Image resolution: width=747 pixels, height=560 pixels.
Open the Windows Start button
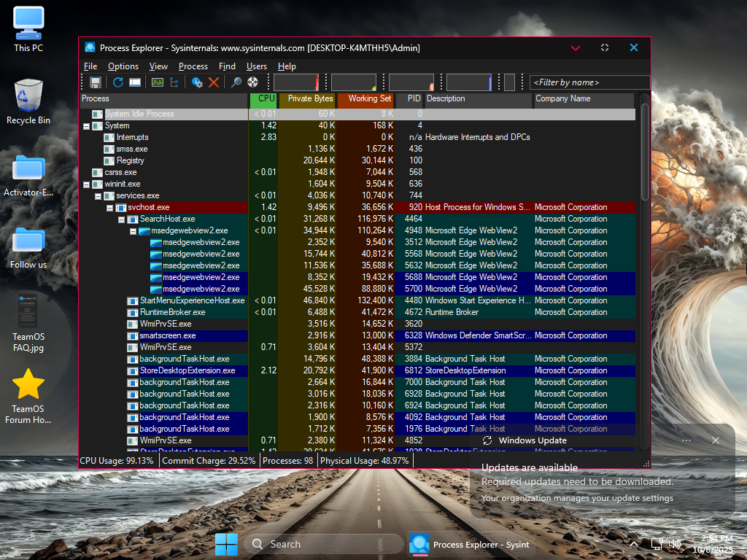(x=226, y=544)
